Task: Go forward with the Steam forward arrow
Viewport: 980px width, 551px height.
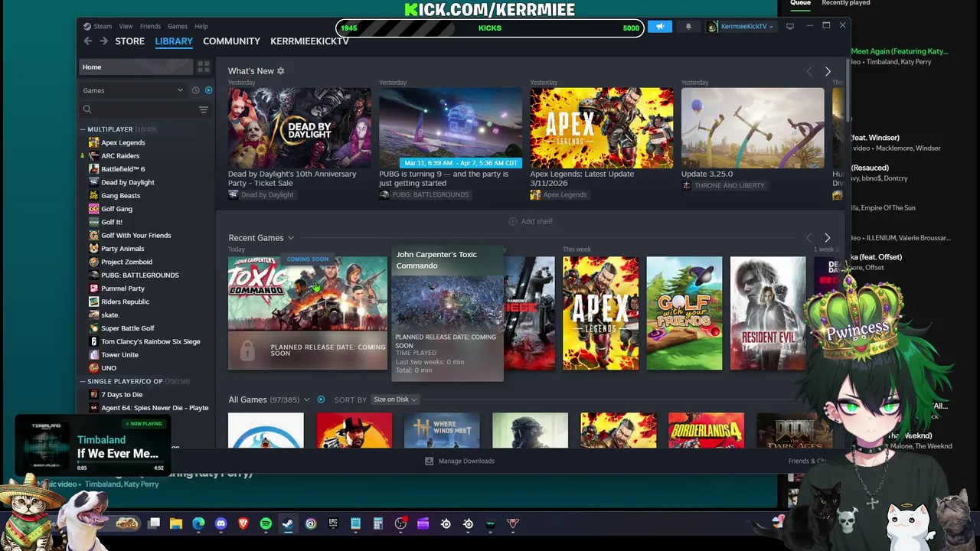Action: [103, 41]
